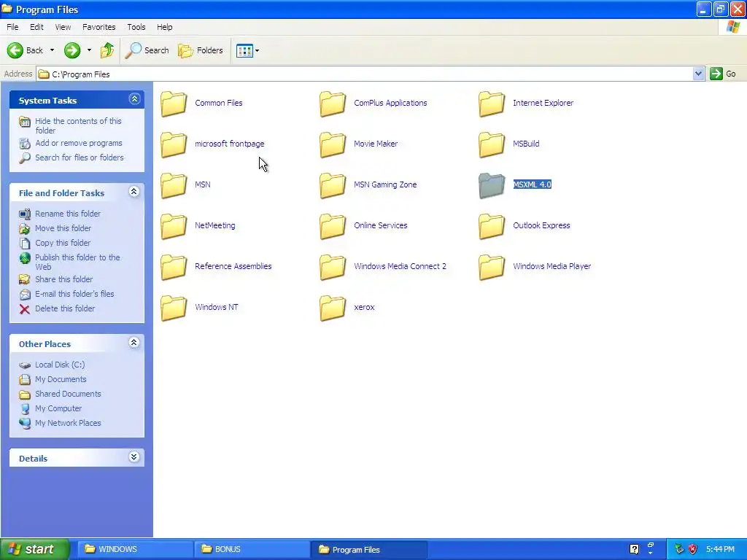This screenshot has width=747, height=560.
Task: Select the Common Files folder icon
Action: coord(174,104)
